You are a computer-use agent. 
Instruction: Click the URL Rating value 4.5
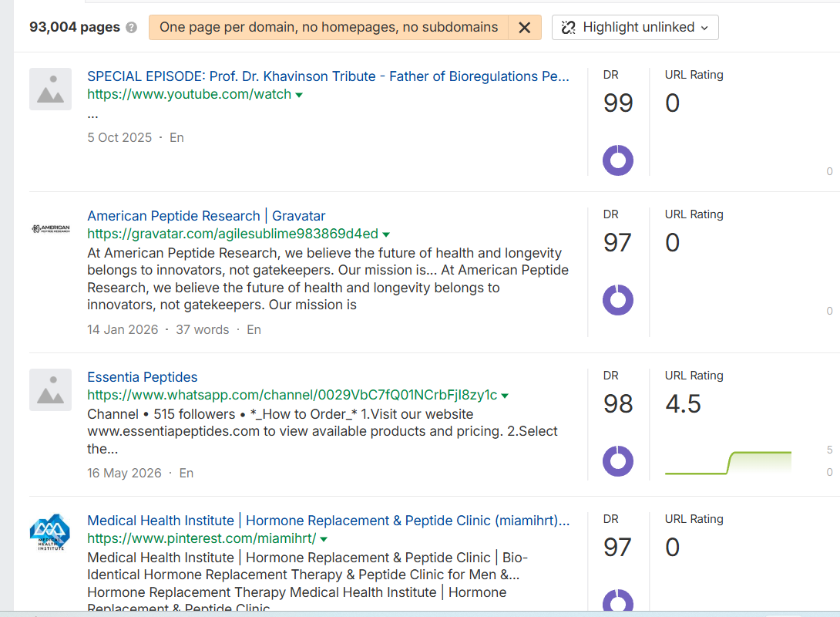(x=683, y=403)
